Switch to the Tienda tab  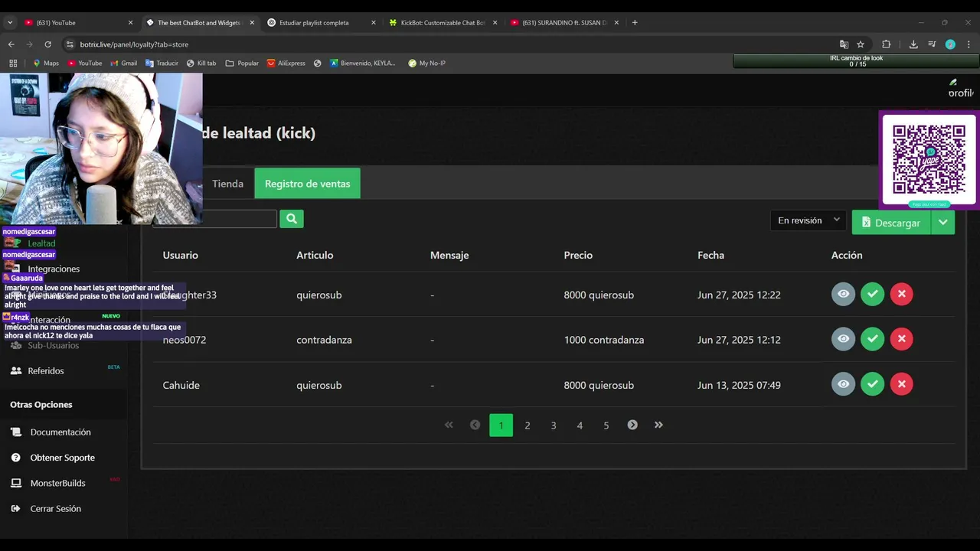tap(227, 184)
